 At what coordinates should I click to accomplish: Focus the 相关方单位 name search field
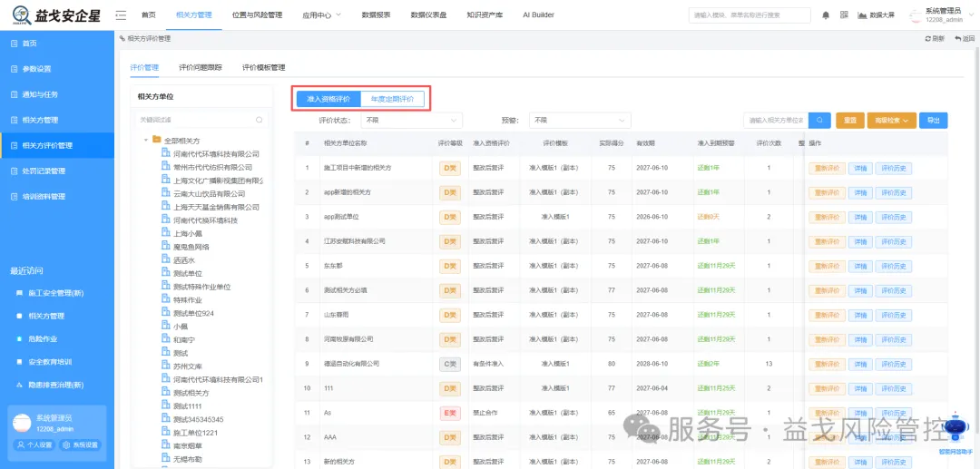[776, 121]
